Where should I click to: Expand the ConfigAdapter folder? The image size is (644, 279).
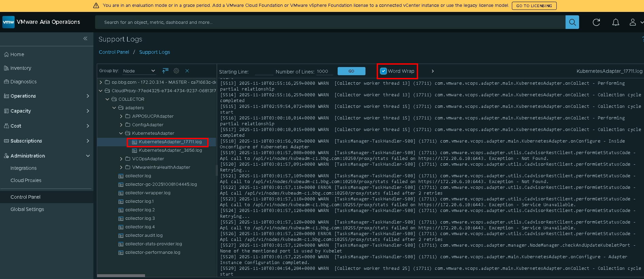(121, 125)
